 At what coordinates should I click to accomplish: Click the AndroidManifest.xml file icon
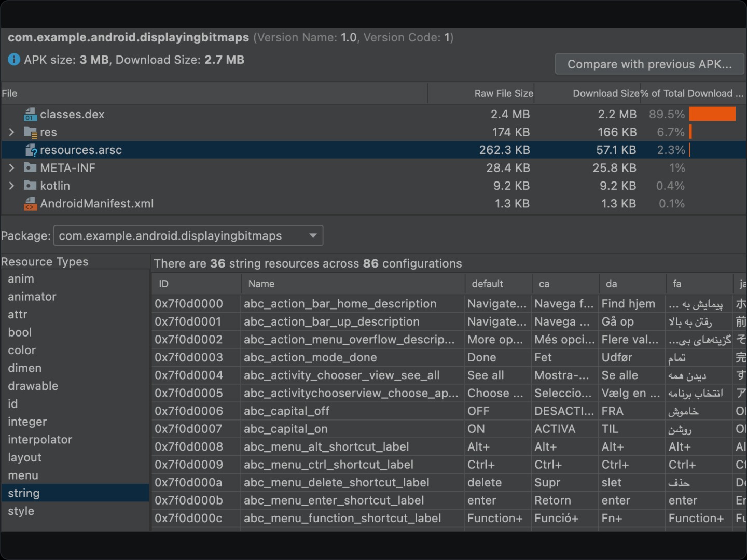(x=30, y=203)
